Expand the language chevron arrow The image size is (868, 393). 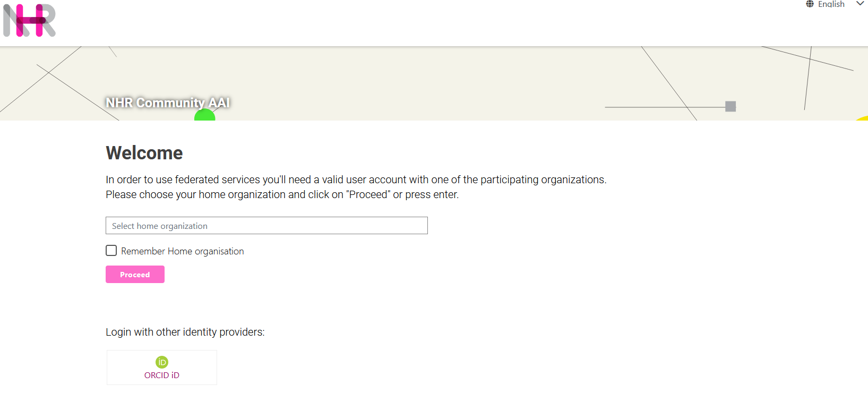(860, 4)
